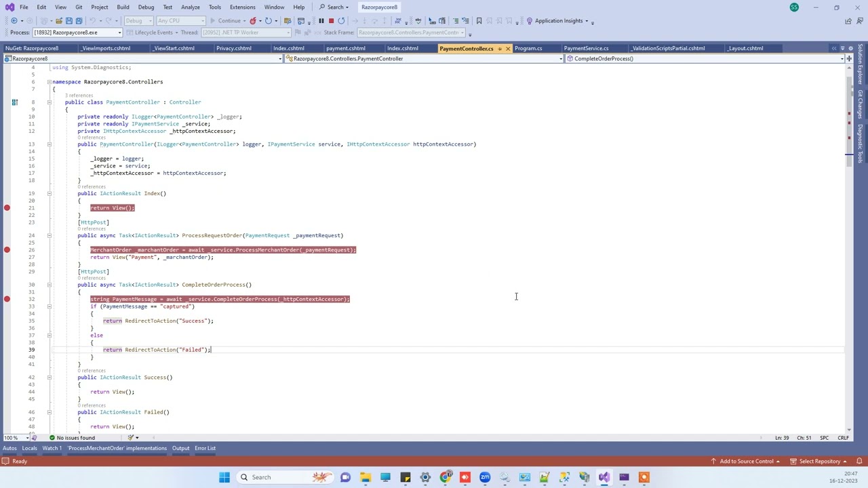Image resolution: width=868 pixels, height=488 pixels.
Task: Click the Search box in title bar
Action: point(335,7)
